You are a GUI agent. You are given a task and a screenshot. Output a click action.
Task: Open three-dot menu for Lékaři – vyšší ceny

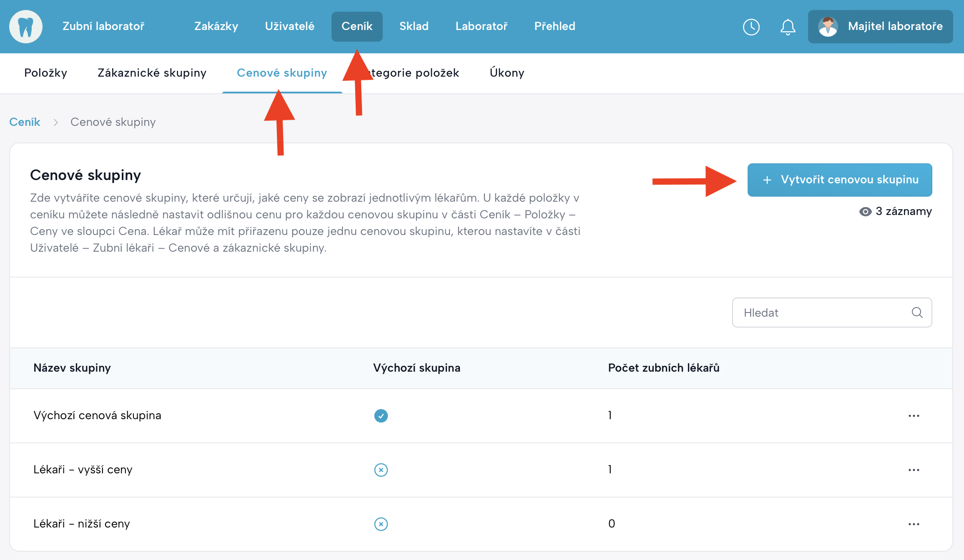(914, 470)
